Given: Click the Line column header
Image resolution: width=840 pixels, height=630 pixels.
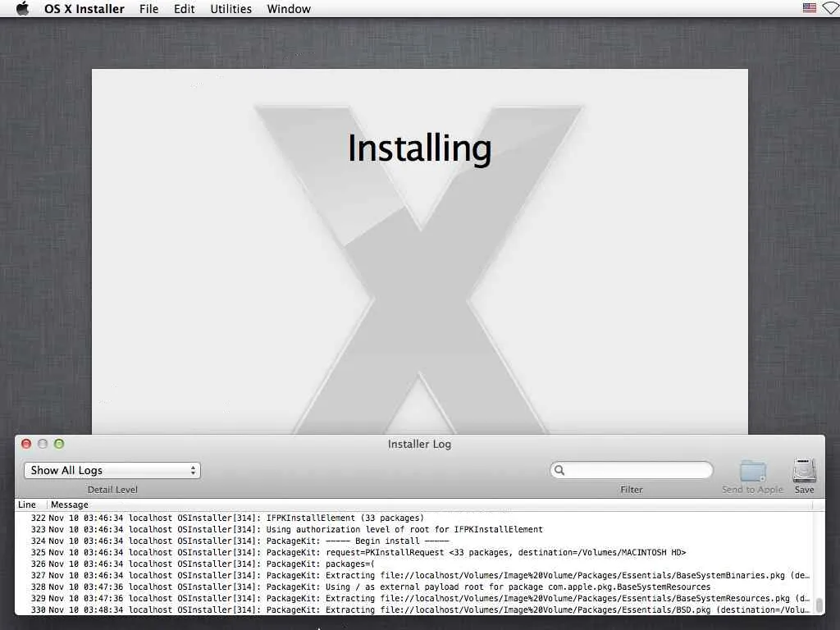Looking at the screenshot, I should [x=27, y=504].
